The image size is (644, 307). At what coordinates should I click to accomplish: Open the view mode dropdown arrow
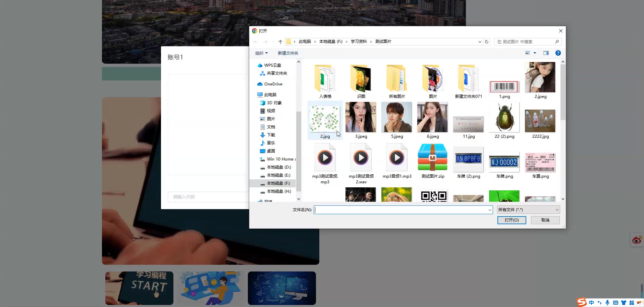pos(535,53)
